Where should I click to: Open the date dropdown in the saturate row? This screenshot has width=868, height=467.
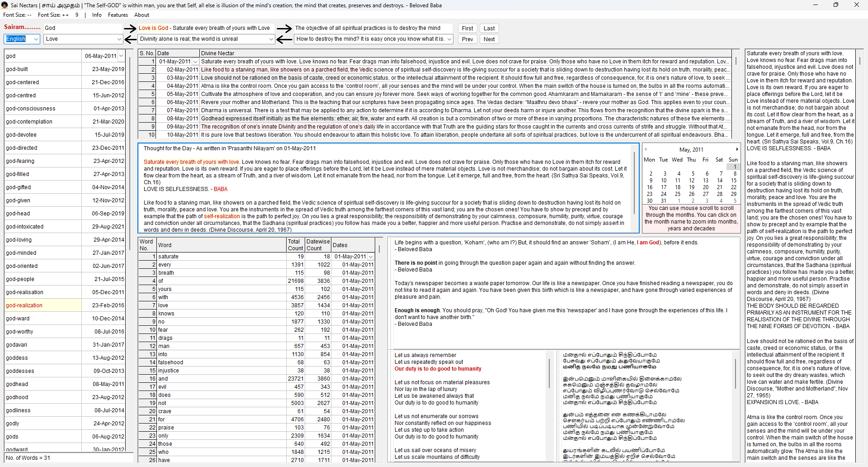pyautogui.click(x=371, y=257)
